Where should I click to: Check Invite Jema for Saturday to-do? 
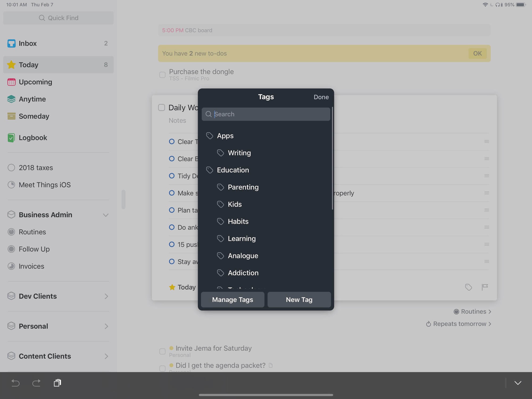point(162,351)
